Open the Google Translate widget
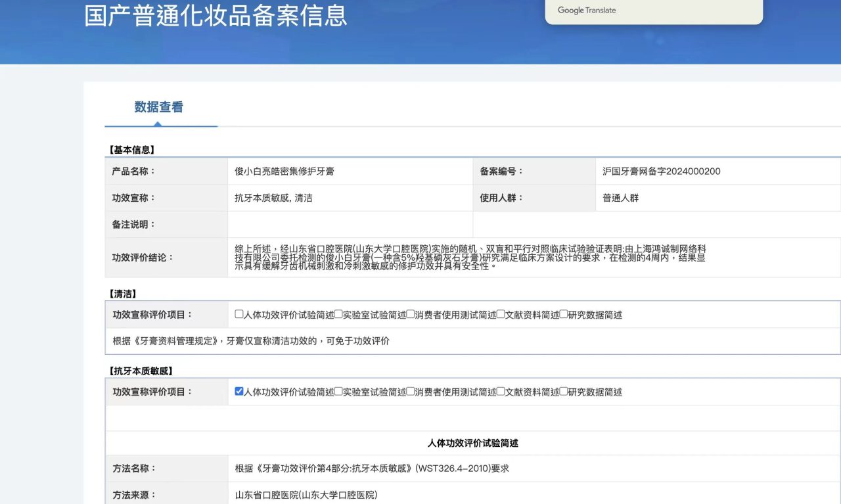 tap(654, 11)
